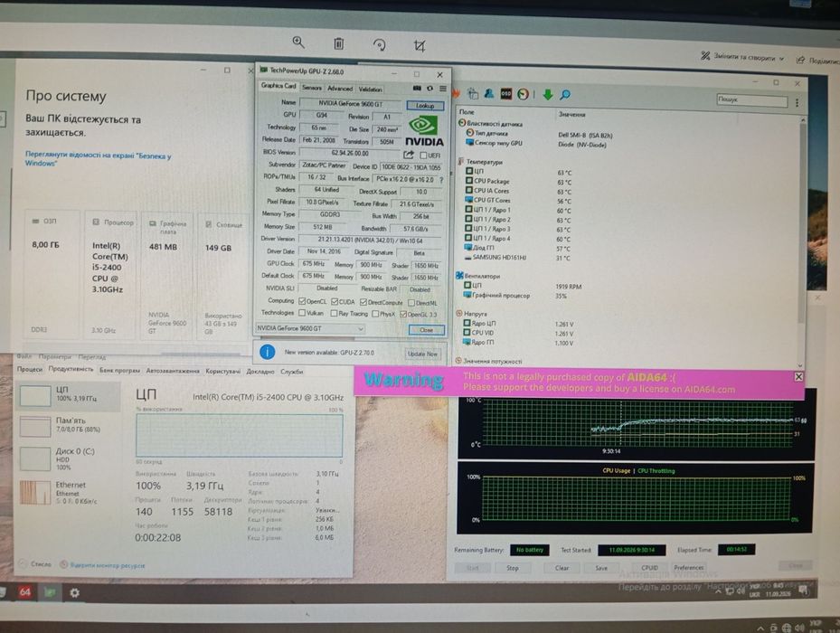Click Stop in AIDA64 stability test
Screen dimensions: 840x633
pos(513,568)
